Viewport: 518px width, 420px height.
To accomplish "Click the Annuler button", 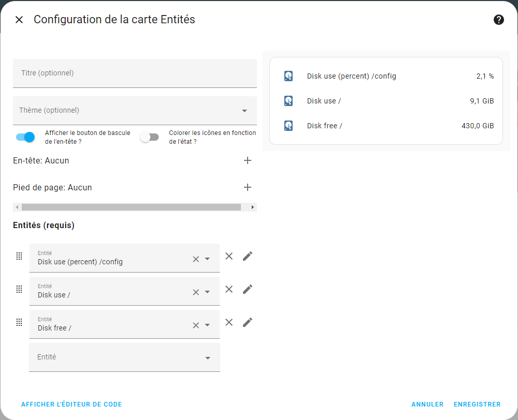I will point(428,404).
